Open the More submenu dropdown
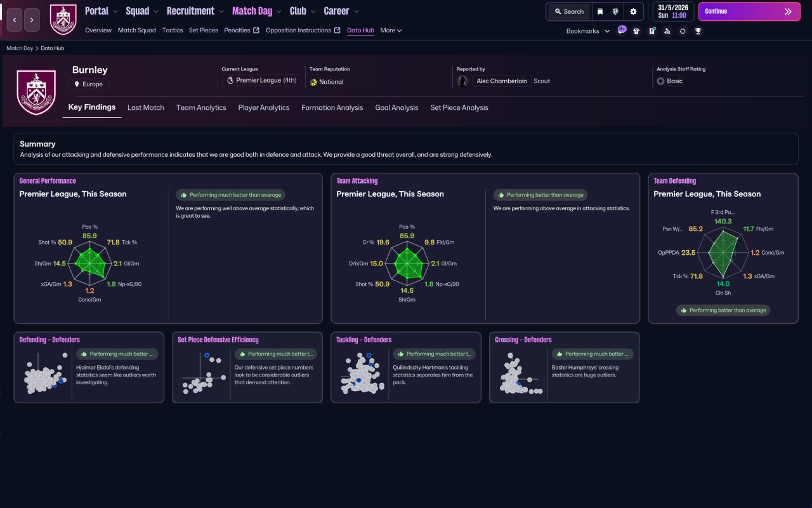Image resolution: width=812 pixels, height=508 pixels. pos(391,30)
